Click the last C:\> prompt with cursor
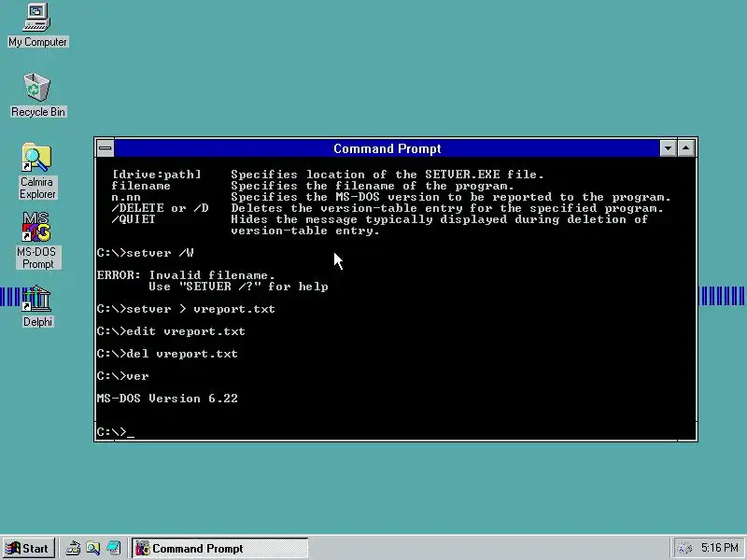 pyautogui.click(x=116, y=431)
